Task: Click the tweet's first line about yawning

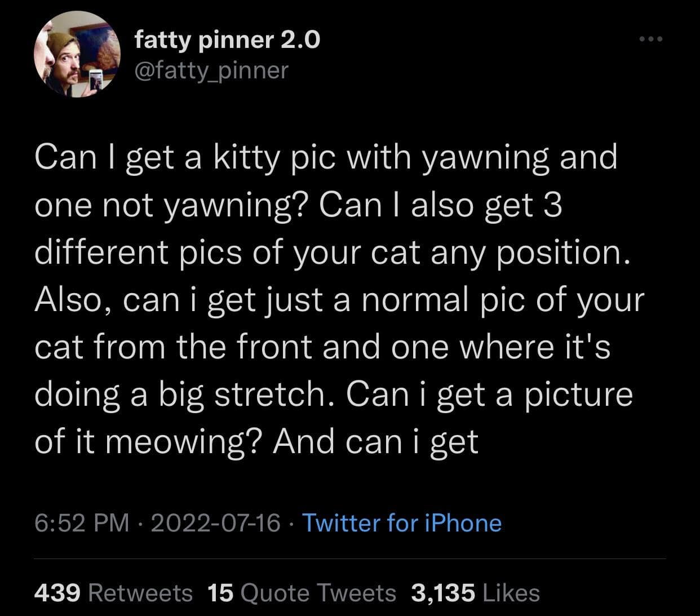Action: [x=326, y=158]
